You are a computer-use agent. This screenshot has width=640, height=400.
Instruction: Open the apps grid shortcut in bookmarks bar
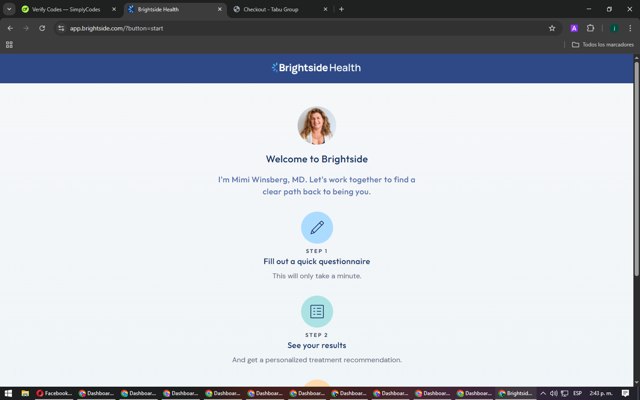tap(9, 44)
